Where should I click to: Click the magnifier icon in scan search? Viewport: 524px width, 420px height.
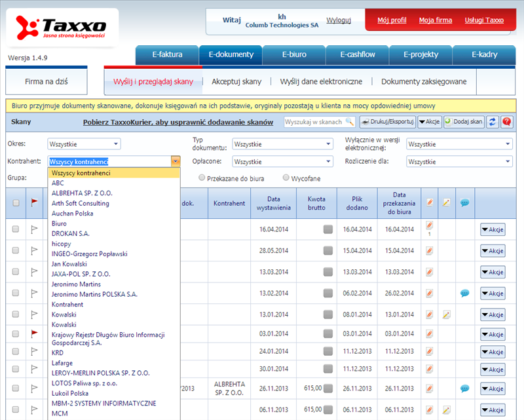tap(349, 121)
